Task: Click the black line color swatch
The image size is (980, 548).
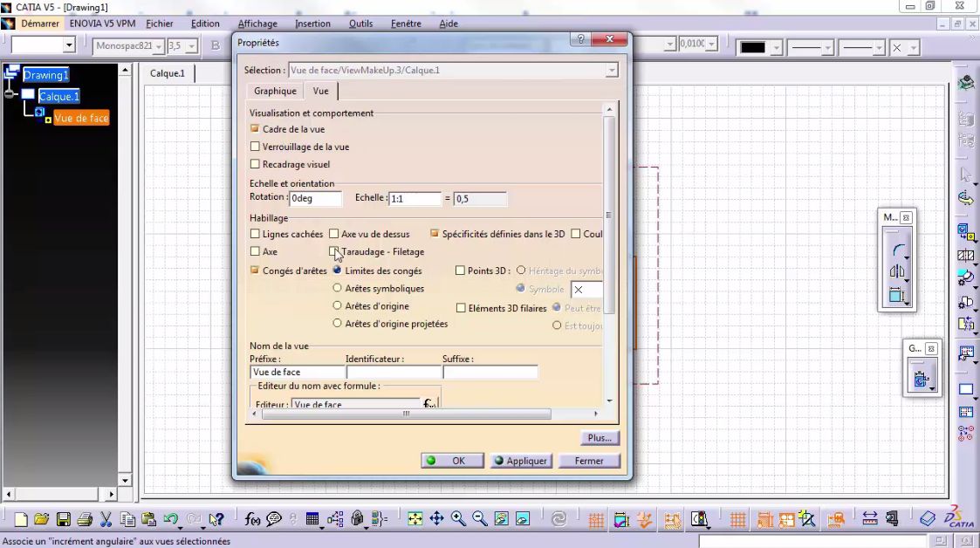Action: [x=752, y=46]
